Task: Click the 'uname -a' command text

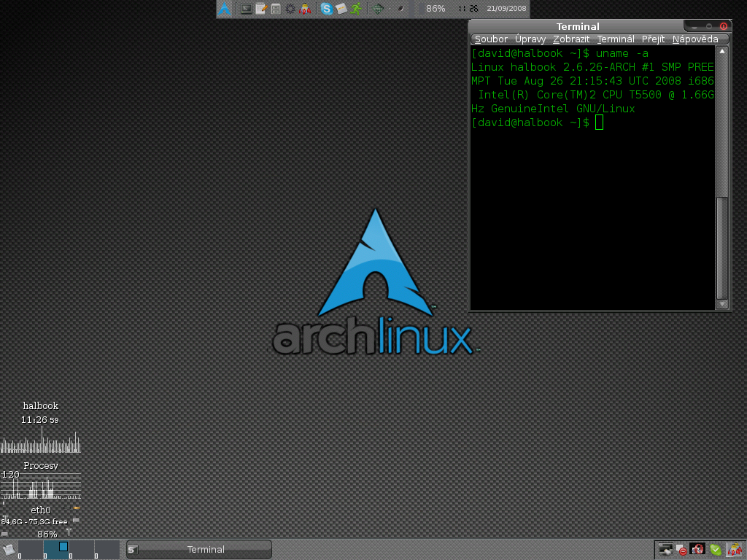Action: click(x=622, y=53)
